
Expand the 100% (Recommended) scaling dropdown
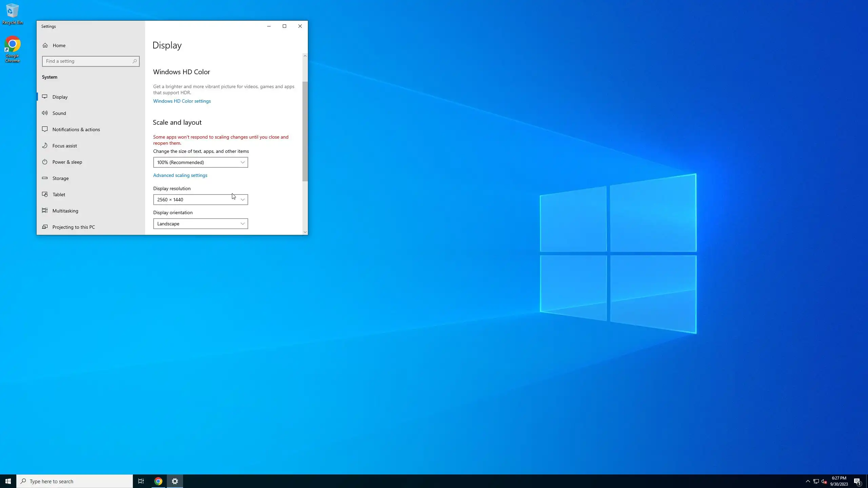(x=200, y=162)
